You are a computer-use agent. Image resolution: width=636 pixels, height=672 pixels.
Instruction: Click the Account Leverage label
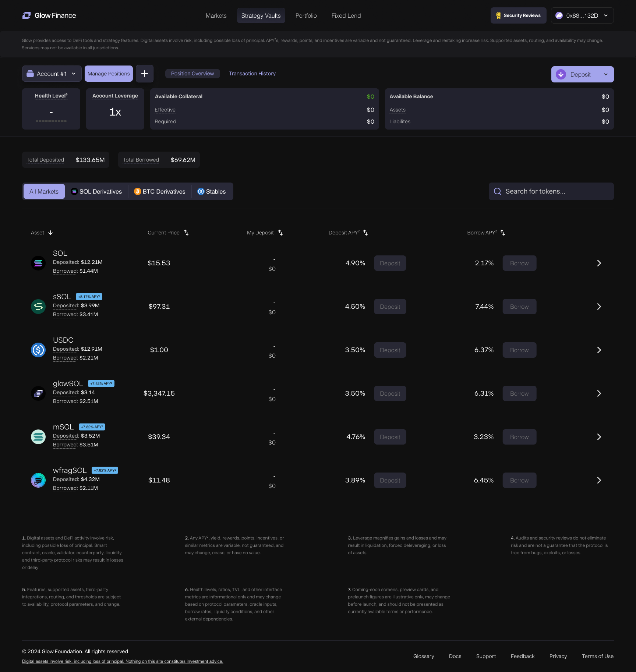pos(115,96)
